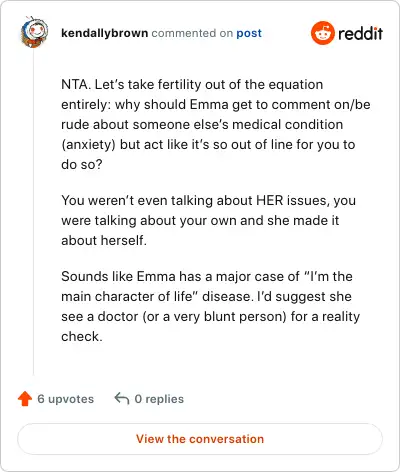Image resolution: width=400 pixels, height=472 pixels.
Task: Click the View the conversation button
Action: (x=200, y=439)
